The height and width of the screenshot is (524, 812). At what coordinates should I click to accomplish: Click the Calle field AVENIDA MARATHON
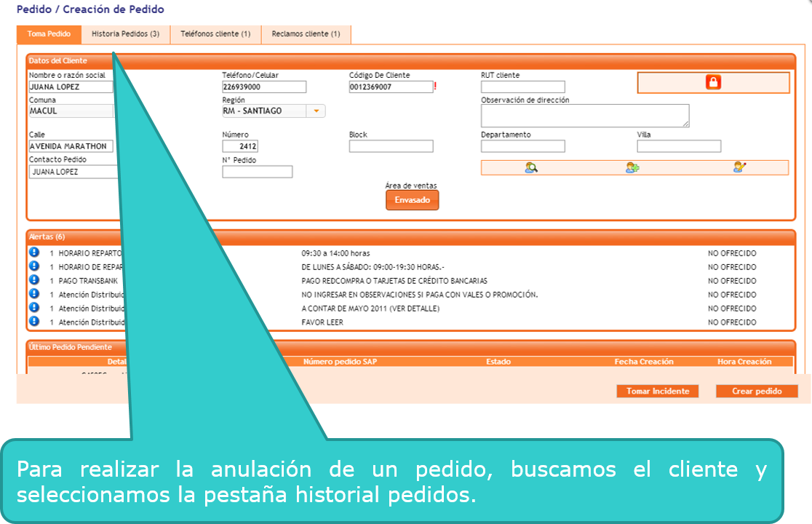(71, 146)
